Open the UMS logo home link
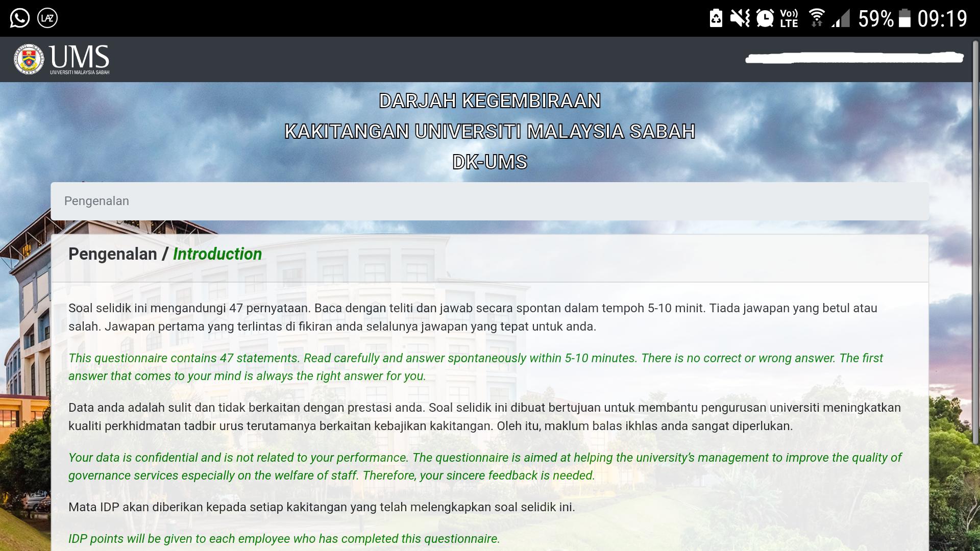980x551 pixels. click(62, 59)
